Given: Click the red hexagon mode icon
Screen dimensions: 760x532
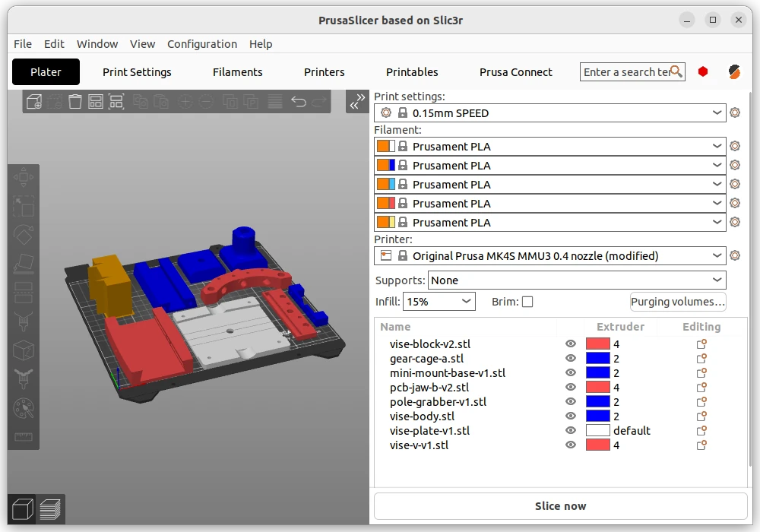Looking at the screenshot, I should coord(703,71).
